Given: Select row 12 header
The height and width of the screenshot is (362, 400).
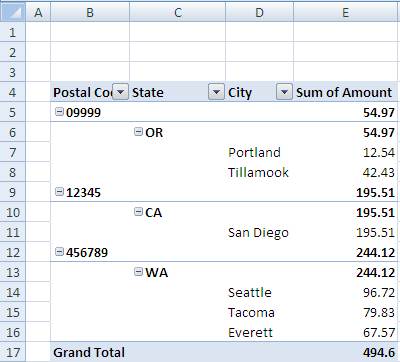Looking at the screenshot, I should [13, 252].
